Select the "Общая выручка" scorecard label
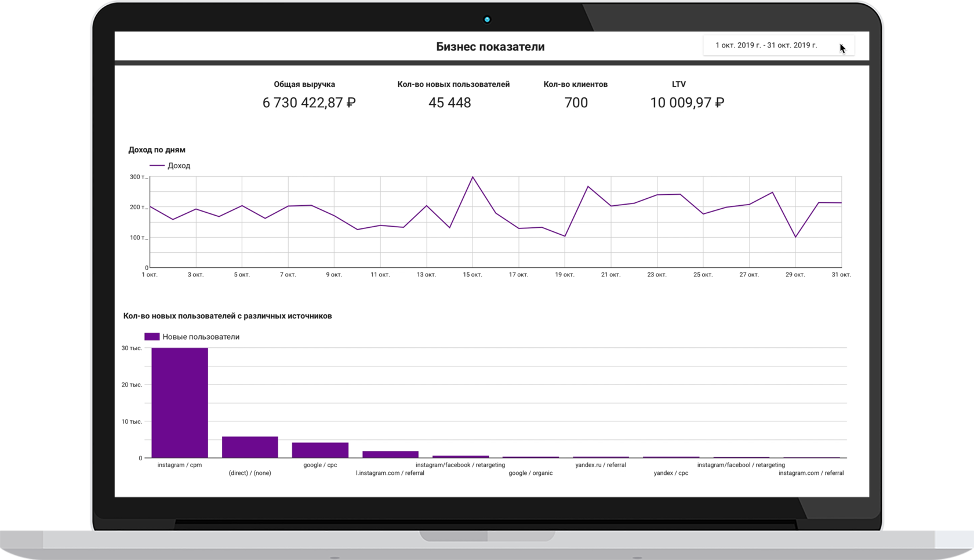Image resolution: width=974 pixels, height=560 pixels. click(304, 85)
